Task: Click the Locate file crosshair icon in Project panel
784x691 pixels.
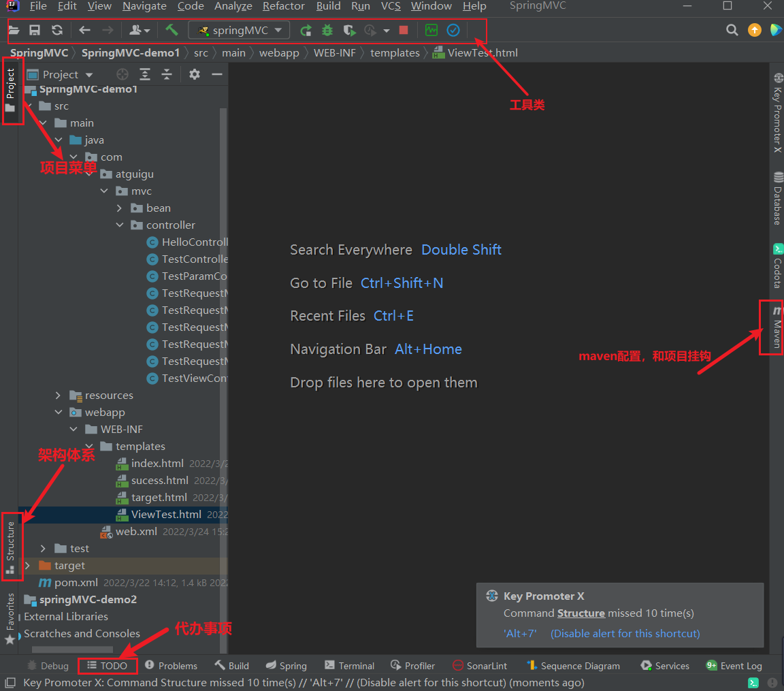Action: click(x=122, y=74)
